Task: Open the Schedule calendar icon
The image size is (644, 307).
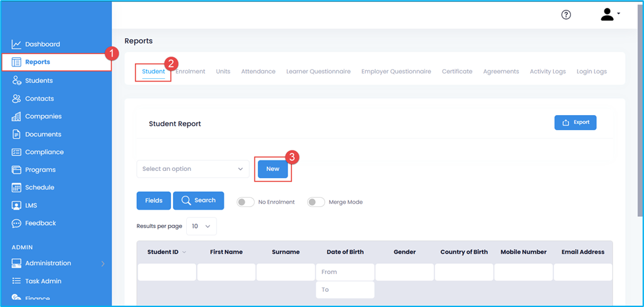Action: [x=16, y=187]
